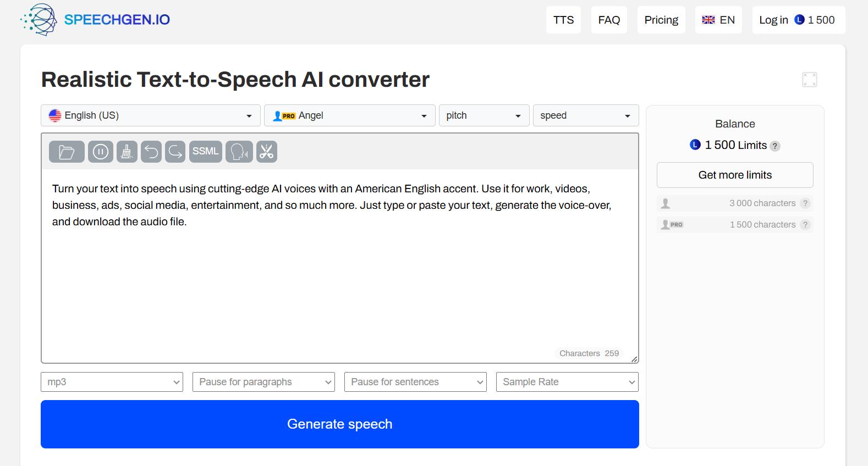The height and width of the screenshot is (466, 868).
Task: Open the Pause for paragraphs dropdown
Action: coord(263,382)
